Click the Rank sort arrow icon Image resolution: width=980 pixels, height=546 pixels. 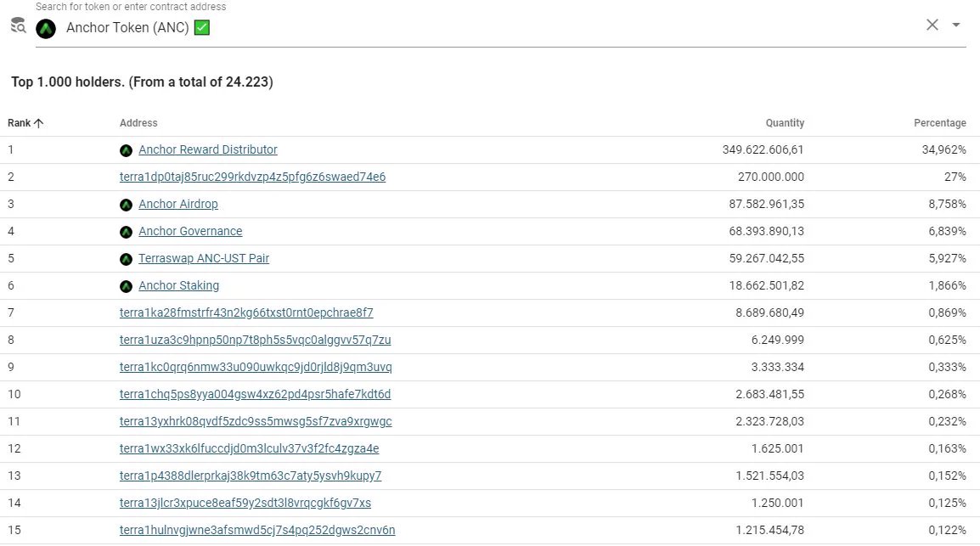39,123
